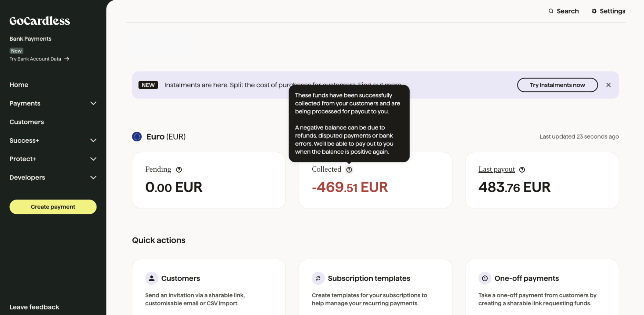Expand the Developers sidebar section
The image size is (644, 315).
(x=93, y=177)
